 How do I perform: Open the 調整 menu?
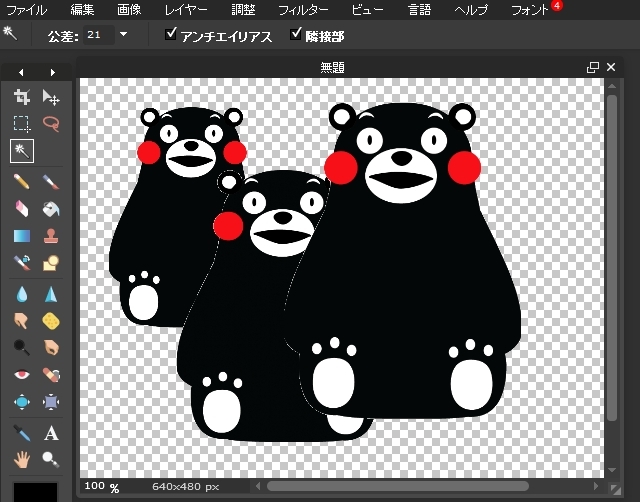(243, 9)
